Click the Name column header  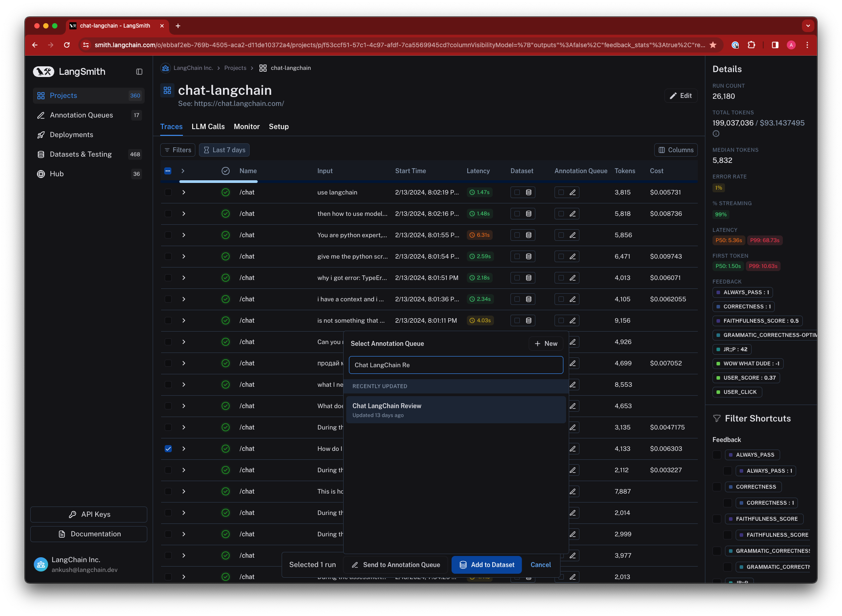pyautogui.click(x=248, y=171)
